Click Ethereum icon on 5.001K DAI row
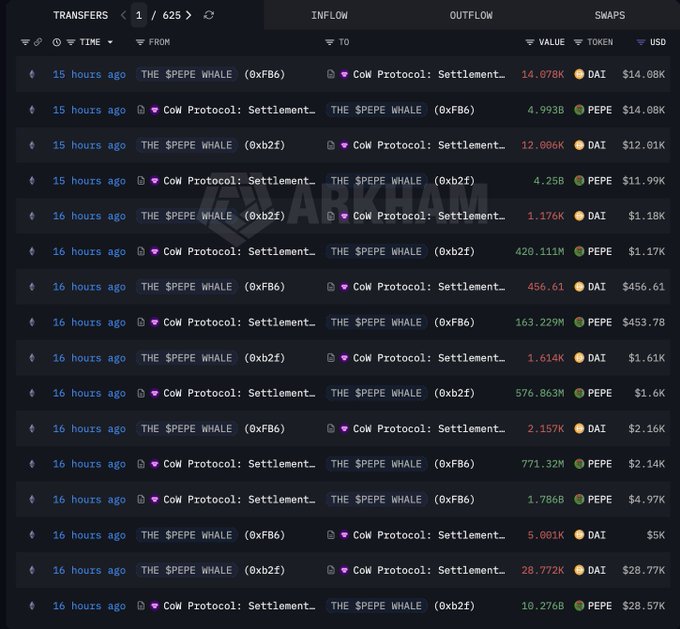680x629 pixels. (x=32, y=535)
